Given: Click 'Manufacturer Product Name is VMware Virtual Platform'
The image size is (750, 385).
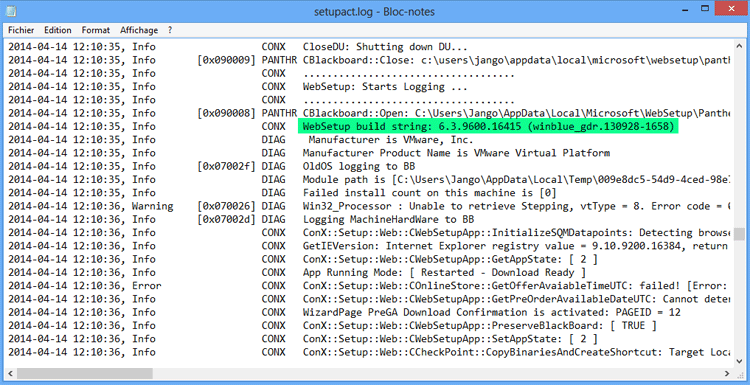Looking at the screenshot, I should coord(456,153).
